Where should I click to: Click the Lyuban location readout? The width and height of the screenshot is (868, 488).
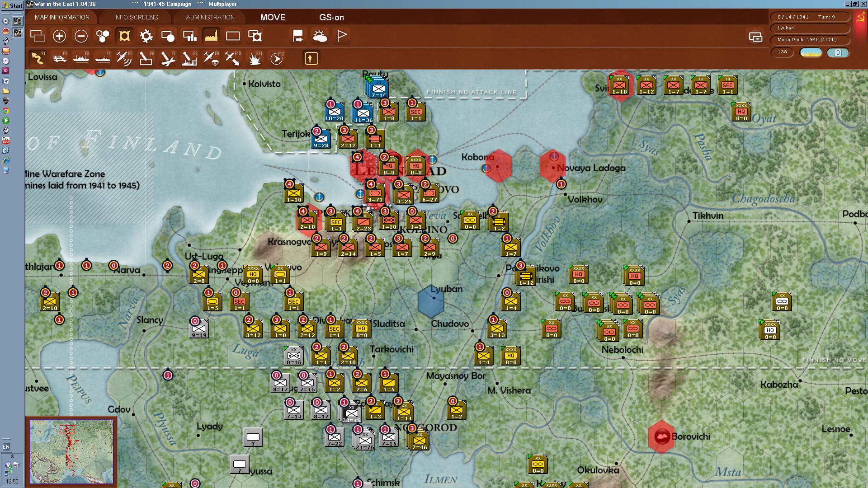pyautogui.click(x=810, y=28)
